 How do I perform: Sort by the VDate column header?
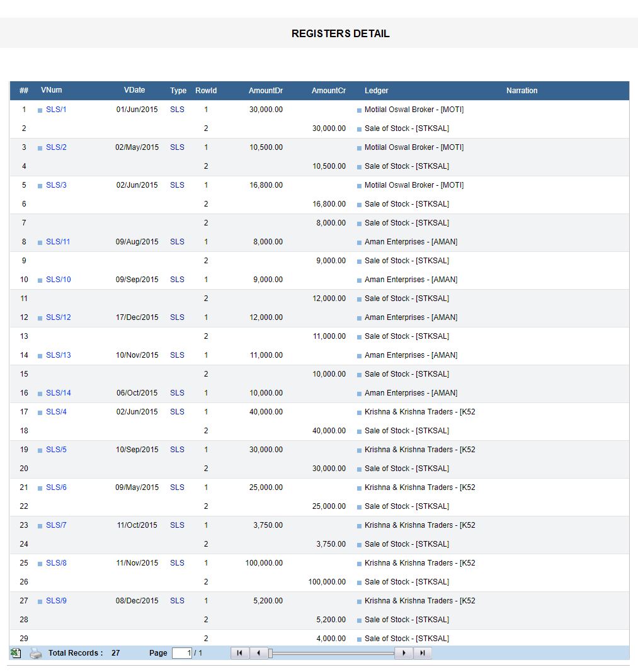pos(134,90)
